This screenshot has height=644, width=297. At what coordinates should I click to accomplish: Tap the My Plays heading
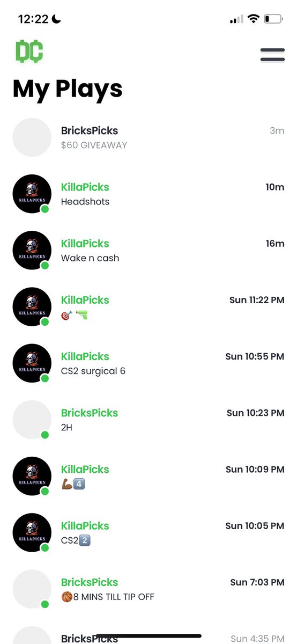68,89
